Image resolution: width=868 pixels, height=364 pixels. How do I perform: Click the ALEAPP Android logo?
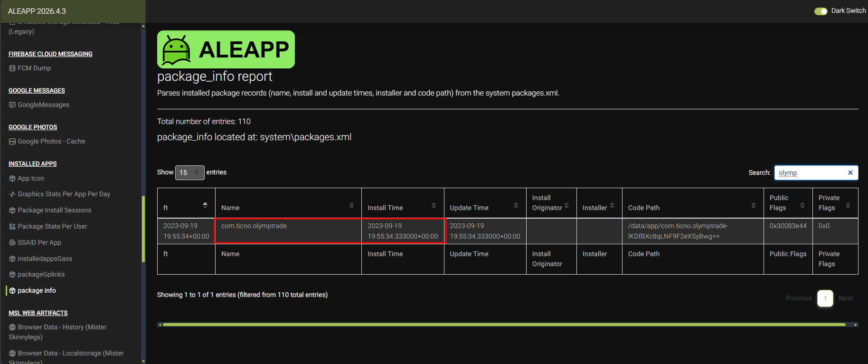226,49
